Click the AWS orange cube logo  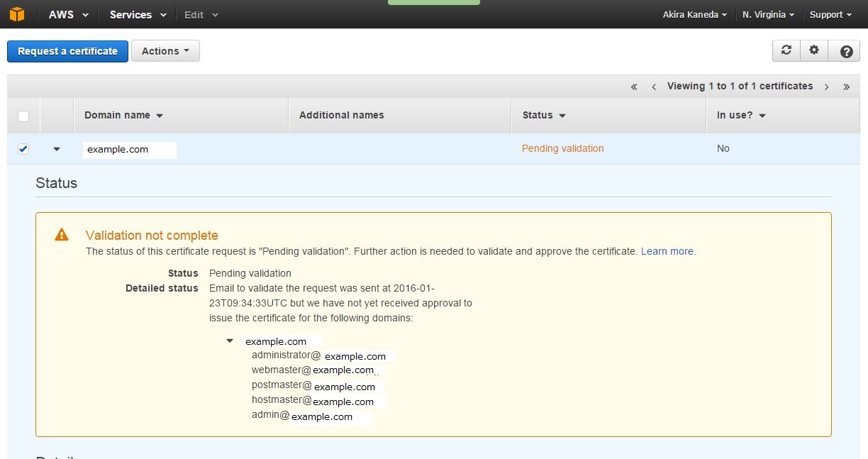(x=16, y=14)
